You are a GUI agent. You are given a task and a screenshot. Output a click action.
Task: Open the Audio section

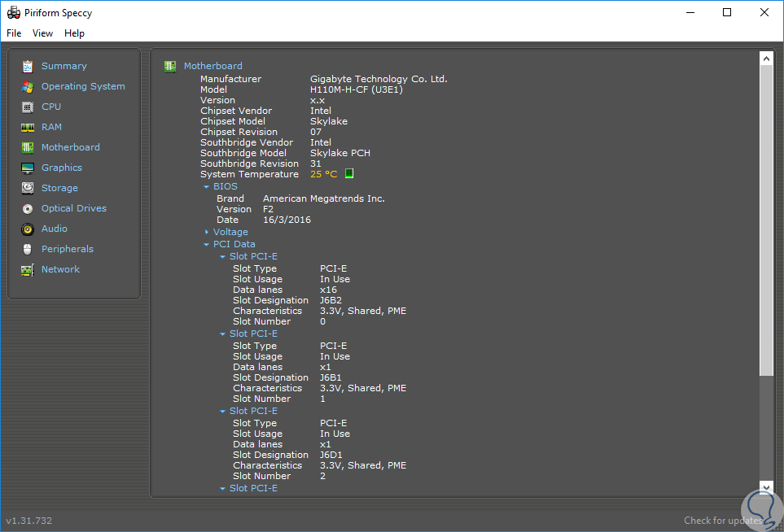[54, 229]
